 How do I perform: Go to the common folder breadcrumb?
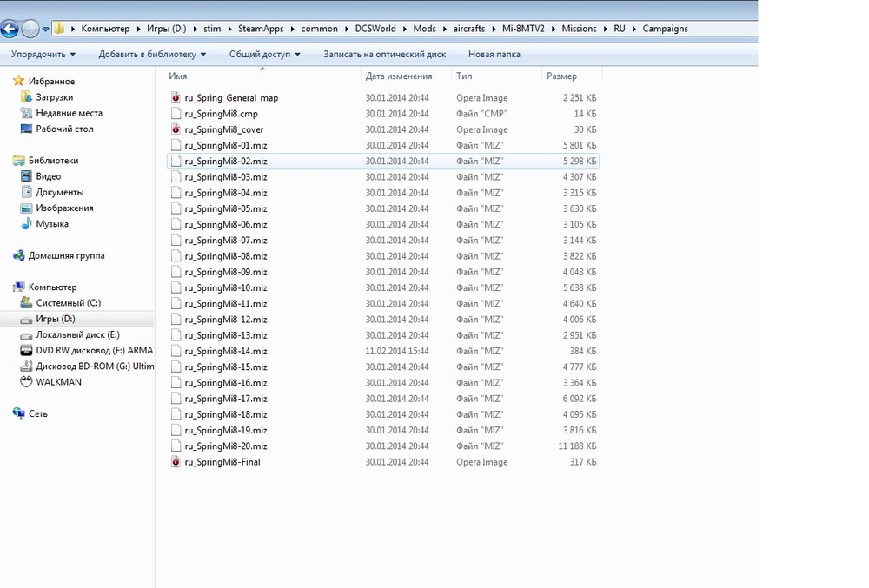pos(319,29)
